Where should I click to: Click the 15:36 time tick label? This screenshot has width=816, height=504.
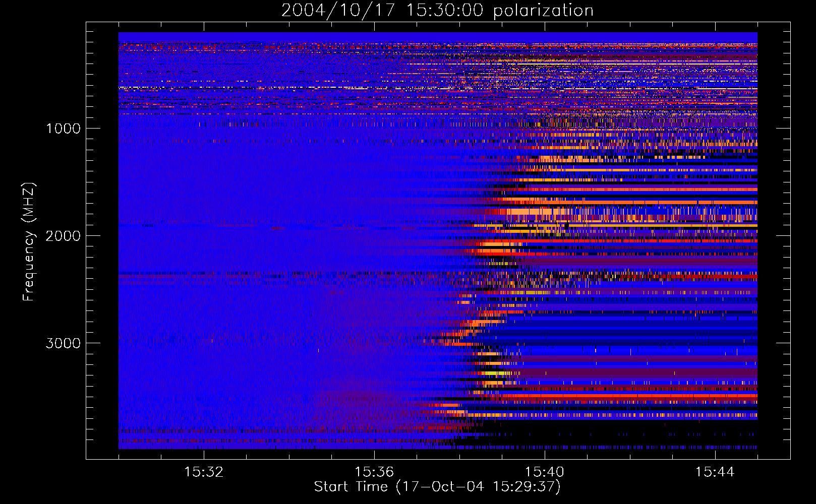(x=374, y=472)
